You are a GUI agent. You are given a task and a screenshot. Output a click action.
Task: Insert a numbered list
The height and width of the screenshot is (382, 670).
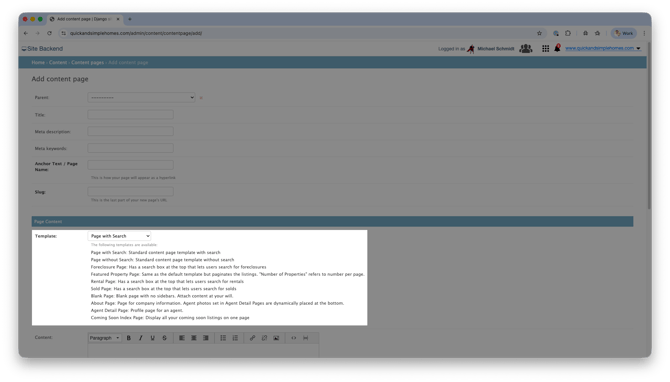(x=235, y=338)
